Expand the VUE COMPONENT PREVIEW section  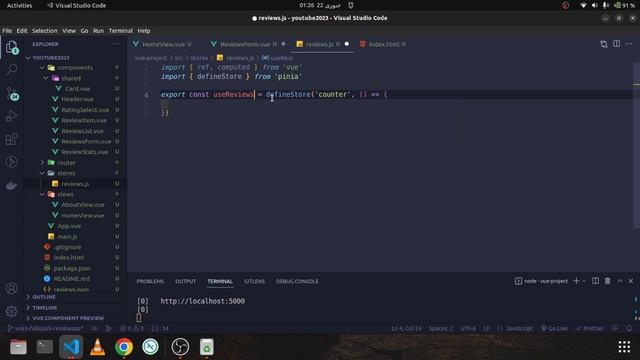pos(68,318)
